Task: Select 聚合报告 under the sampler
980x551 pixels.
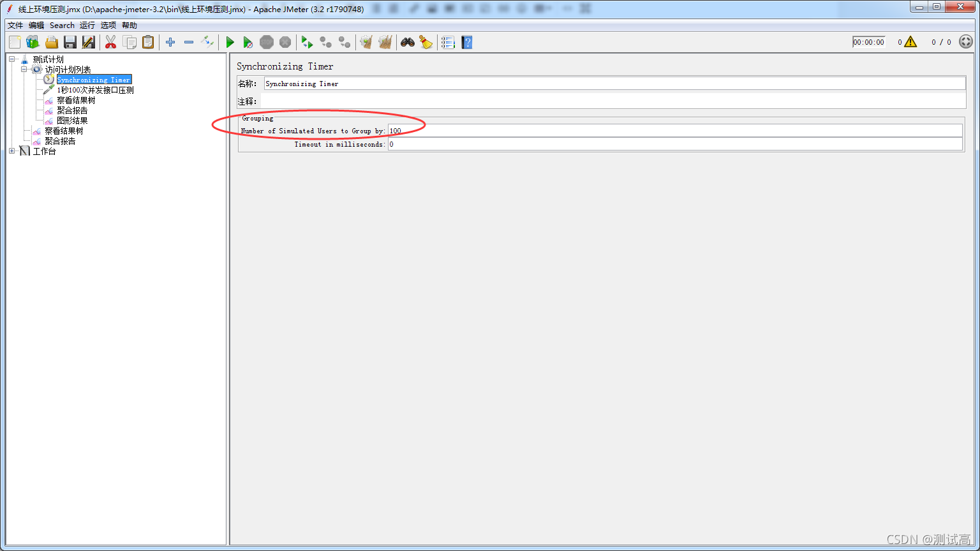Action: 72,110
